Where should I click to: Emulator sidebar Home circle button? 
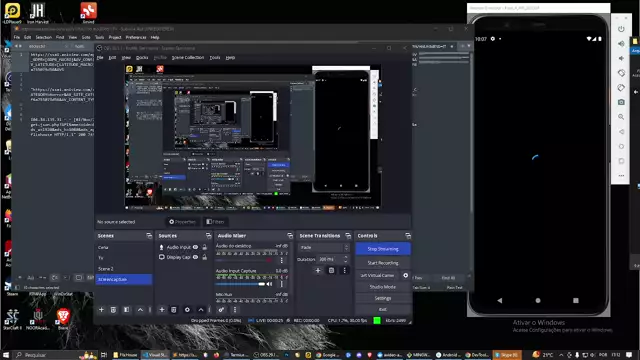[x=621, y=147]
